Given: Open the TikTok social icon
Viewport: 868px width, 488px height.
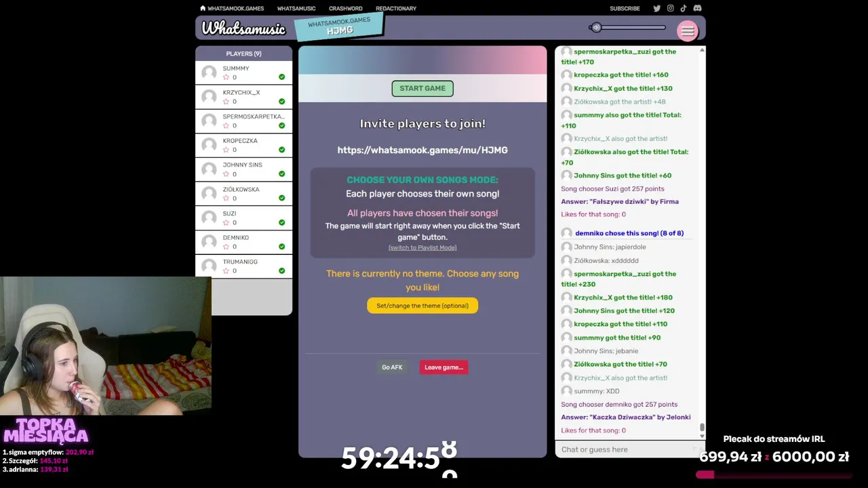Looking at the screenshot, I should click(x=683, y=8).
